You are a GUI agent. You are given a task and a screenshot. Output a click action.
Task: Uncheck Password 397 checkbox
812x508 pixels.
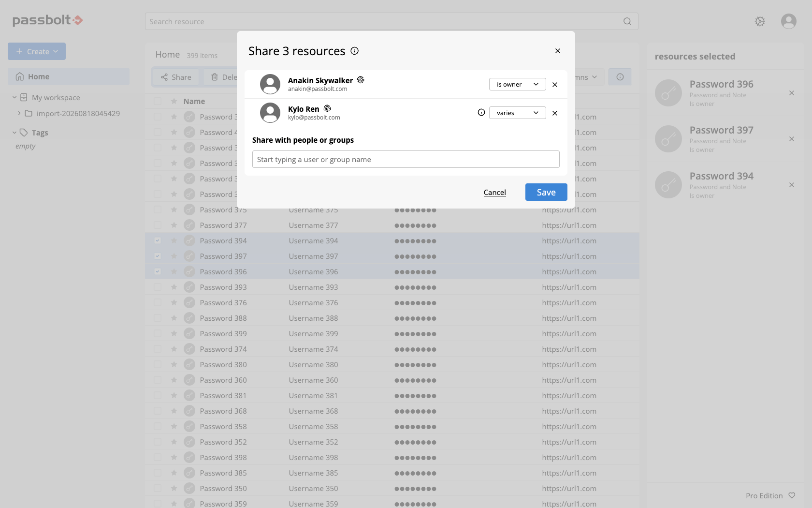(x=158, y=256)
